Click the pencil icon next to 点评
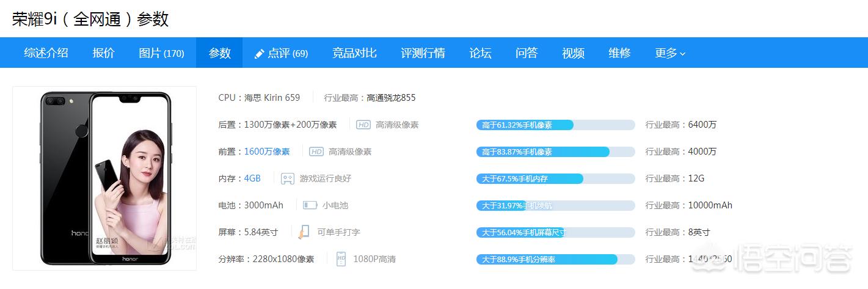This screenshot has height=289, width=868. click(259, 54)
